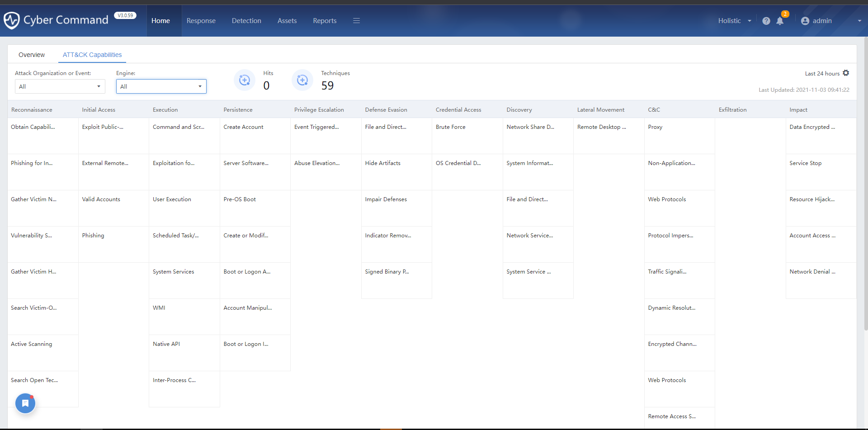Click the Techniques counter icon
Viewport: 868px width, 430px height.
302,80
